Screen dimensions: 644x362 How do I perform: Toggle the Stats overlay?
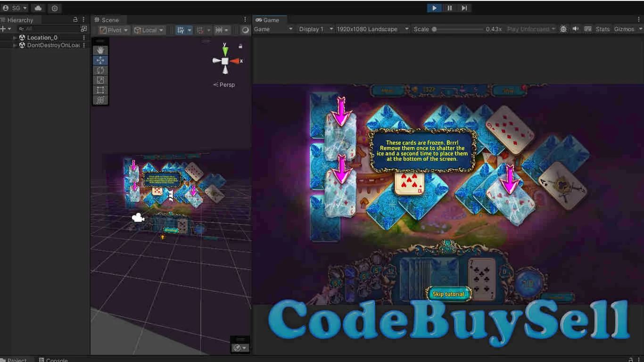coord(603,29)
